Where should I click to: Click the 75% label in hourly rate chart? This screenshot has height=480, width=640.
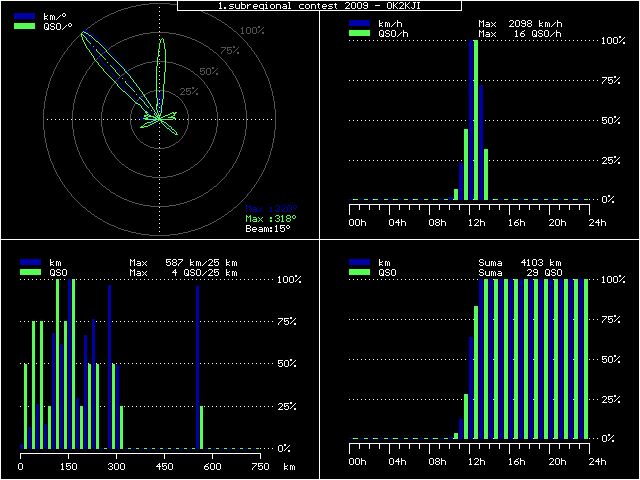click(611, 81)
